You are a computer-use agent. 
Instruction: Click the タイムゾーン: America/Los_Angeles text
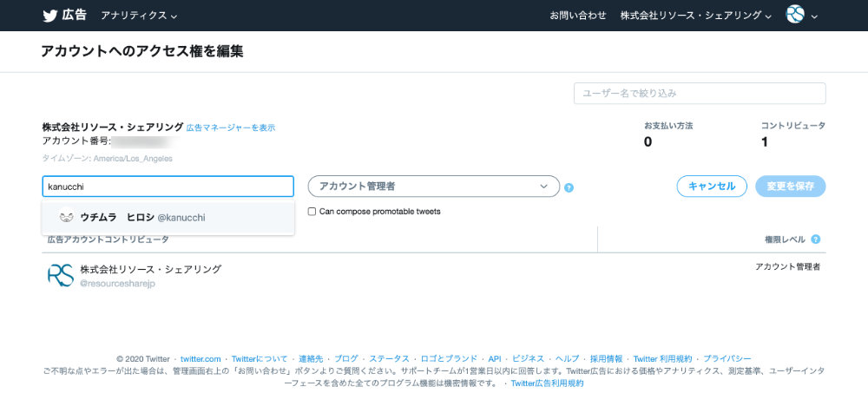click(x=108, y=158)
